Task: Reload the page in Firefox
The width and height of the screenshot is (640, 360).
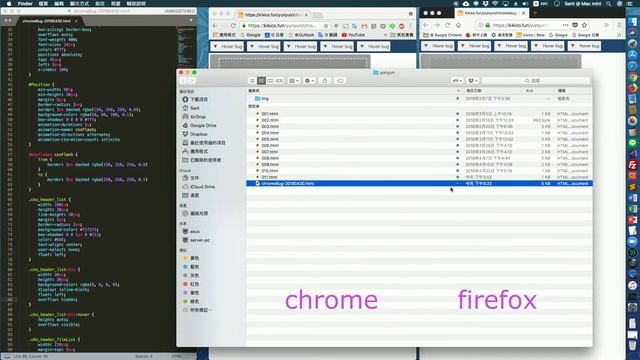Action: (x=448, y=25)
